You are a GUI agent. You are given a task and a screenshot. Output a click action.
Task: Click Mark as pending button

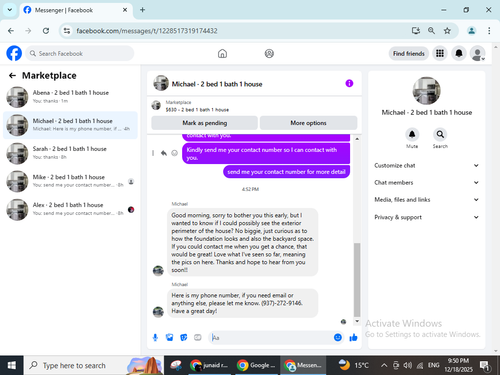point(204,123)
